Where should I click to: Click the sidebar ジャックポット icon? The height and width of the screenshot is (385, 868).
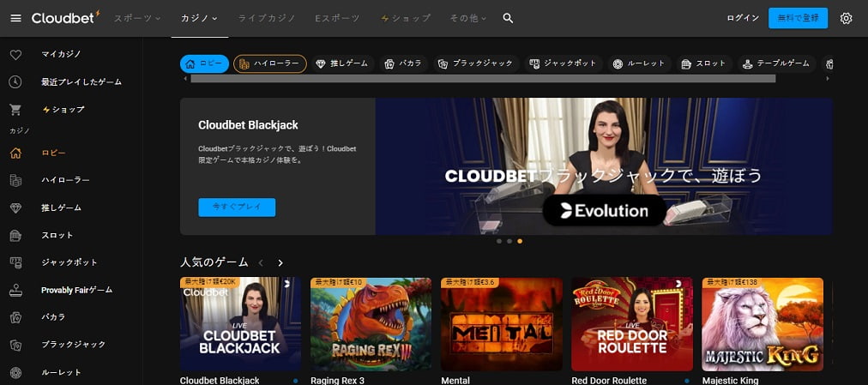point(15,262)
